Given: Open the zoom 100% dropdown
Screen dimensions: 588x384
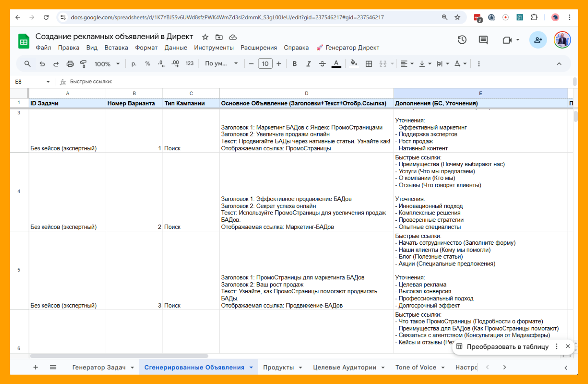Looking at the screenshot, I should 107,64.
